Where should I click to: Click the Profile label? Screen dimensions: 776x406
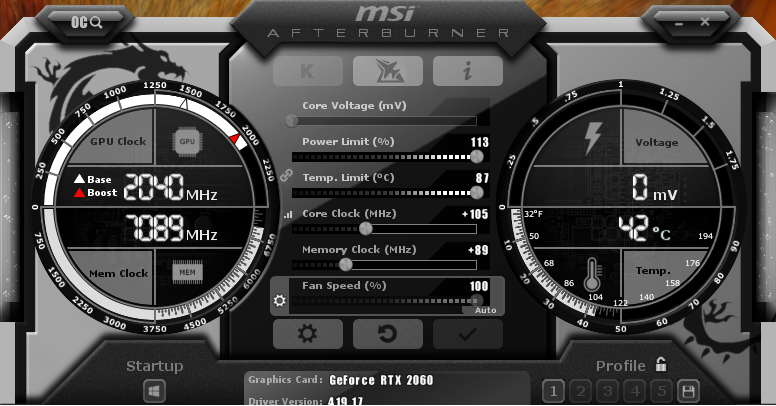pyautogui.click(x=621, y=366)
